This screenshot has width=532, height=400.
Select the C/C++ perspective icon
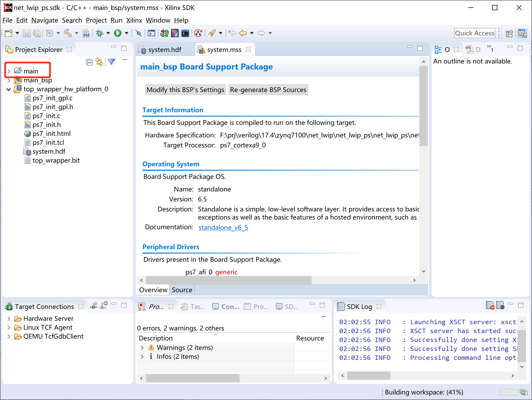click(x=522, y=34)
